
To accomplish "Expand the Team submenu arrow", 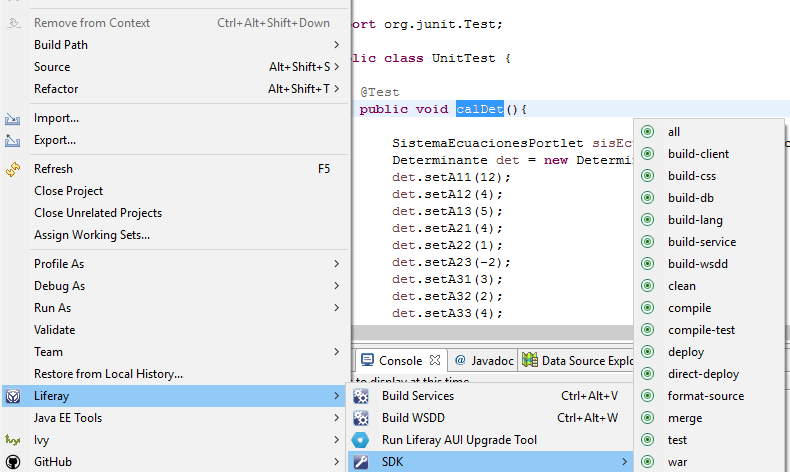I will (337, 352).
